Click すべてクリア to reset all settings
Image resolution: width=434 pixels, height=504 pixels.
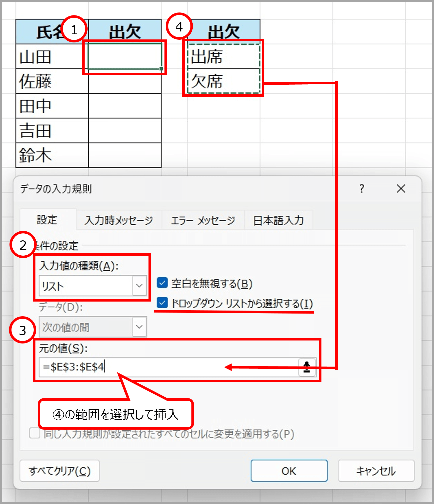point(60,471)
